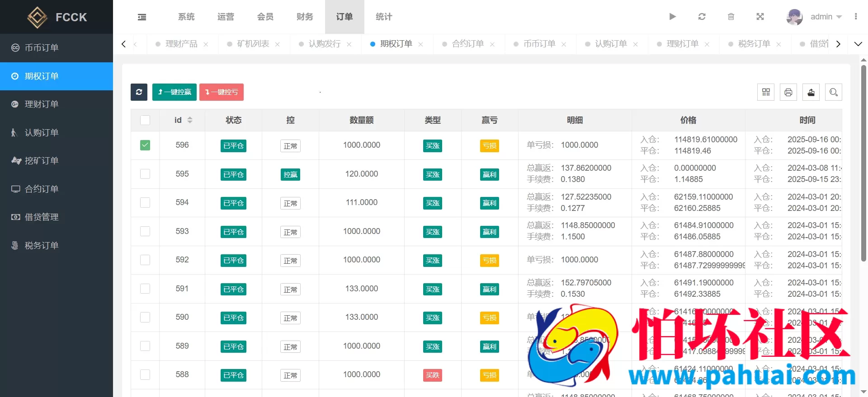Viewport: 868px width, 397px height.
Task: Close the 矿机列表 tab
Action: [278, 44]
